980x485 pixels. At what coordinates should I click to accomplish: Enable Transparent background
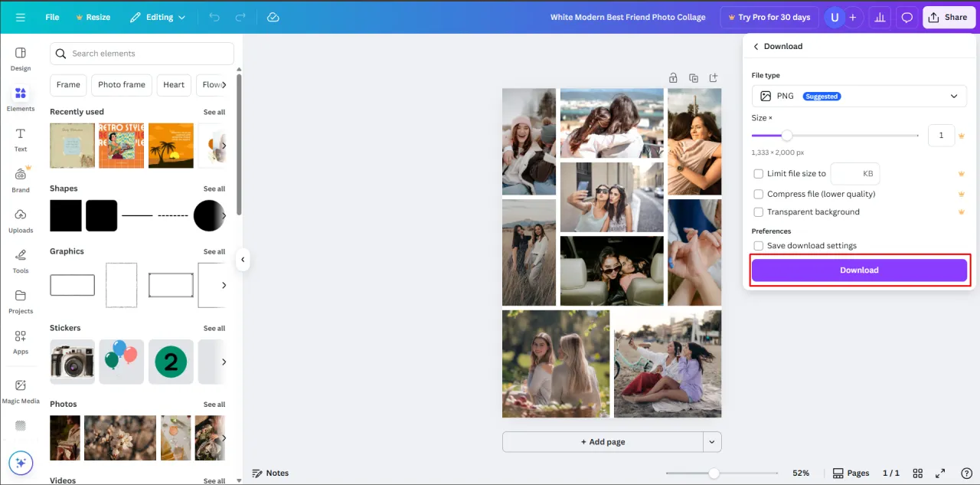tap(758, 212)
